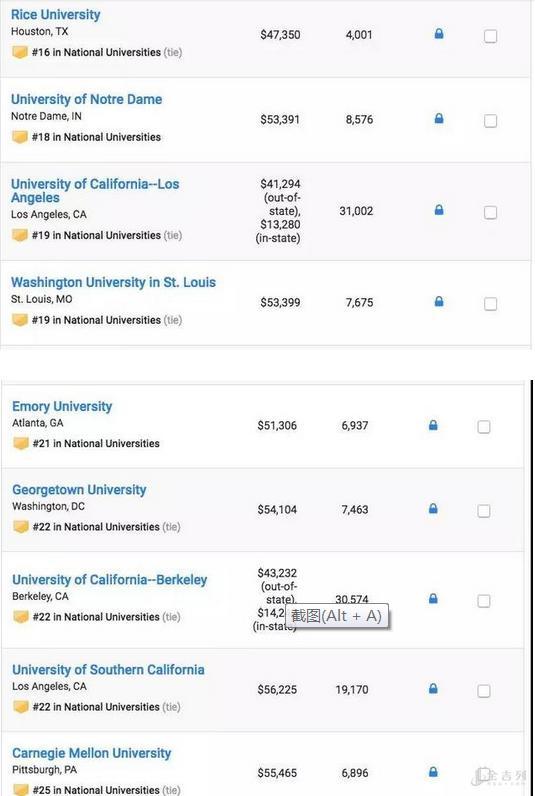Click the lock icon for University of Southern California
This screenshot has width=535, height=796.
pyautogui.click(x=433, y=688)
